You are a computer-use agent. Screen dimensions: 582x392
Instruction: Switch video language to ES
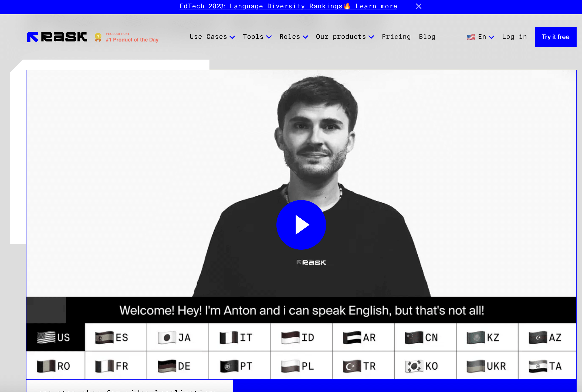116,337
